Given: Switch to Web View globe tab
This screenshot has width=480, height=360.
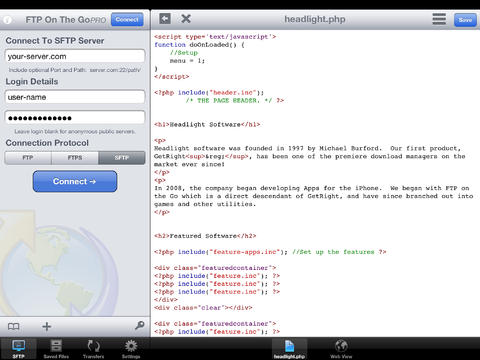Looking at the screenshot, I should 341,349.
